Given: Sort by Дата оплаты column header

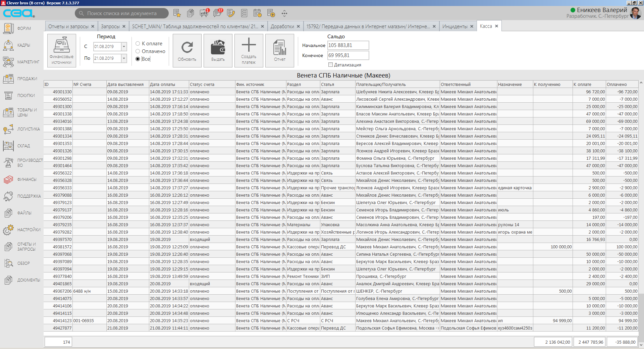Looking at the screenshot, I should [162, 85].
